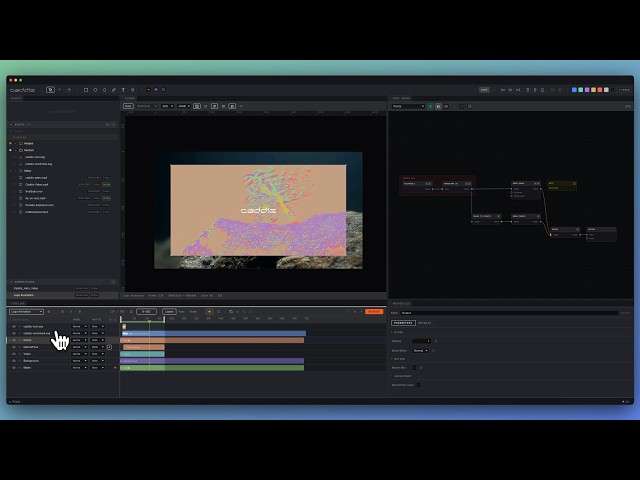The width and height of the screenshot is (640, 480).
Task: Click the third outlined icon in the viewer toolbar
Action: (x=232, y=106)
